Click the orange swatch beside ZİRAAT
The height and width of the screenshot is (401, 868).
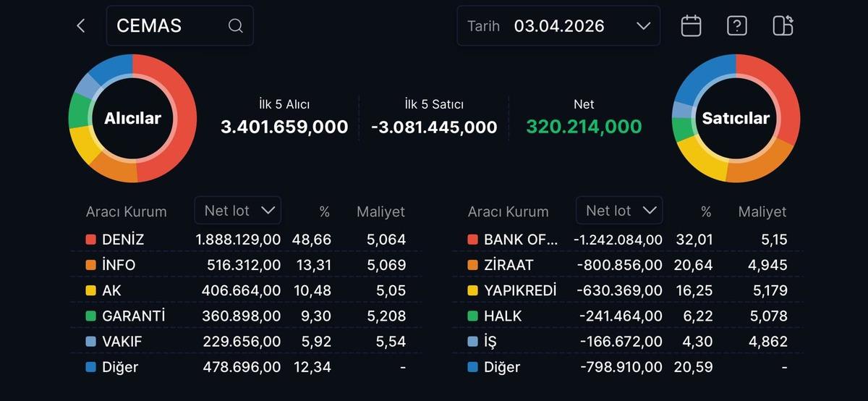pyautogui.click(x=473, y=266)
